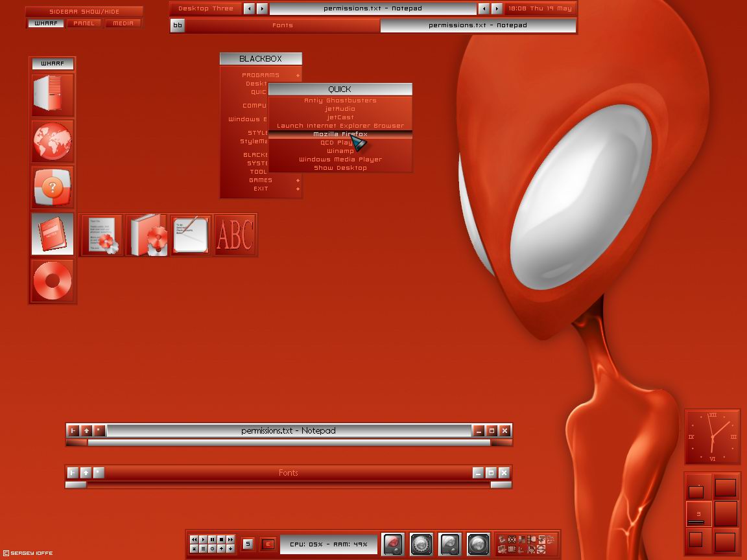Image resolution: width=747 pixels, height=560 pixels.
Task: Toggle the PANEL button under Sidebar Show/Hide
Action: (85, 23)
